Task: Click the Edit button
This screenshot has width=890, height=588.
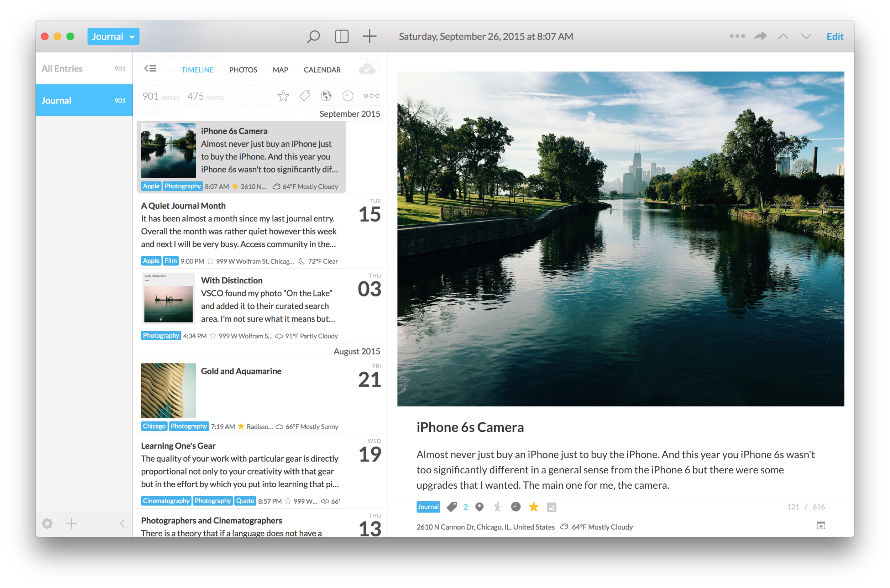Action: tap(835, 37)
